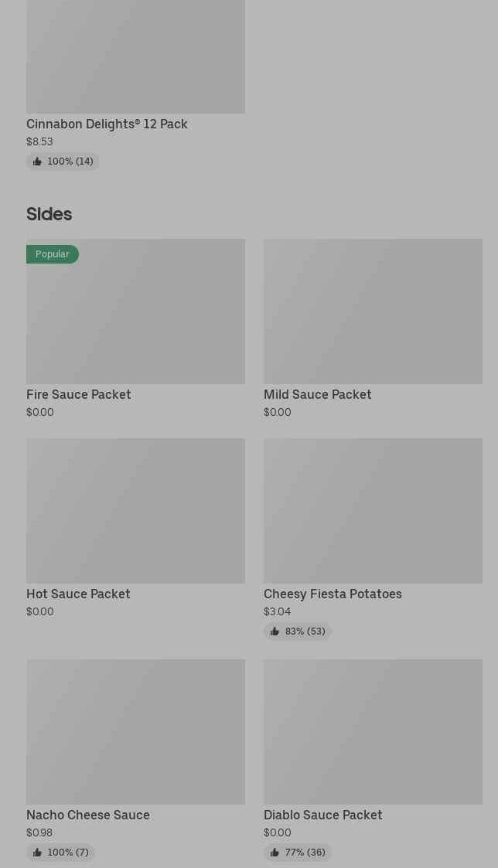This screenshot has width=498, height=868.
Task: Click the Sides section heading
Action: pyautogui.click(x=49, y=214)
